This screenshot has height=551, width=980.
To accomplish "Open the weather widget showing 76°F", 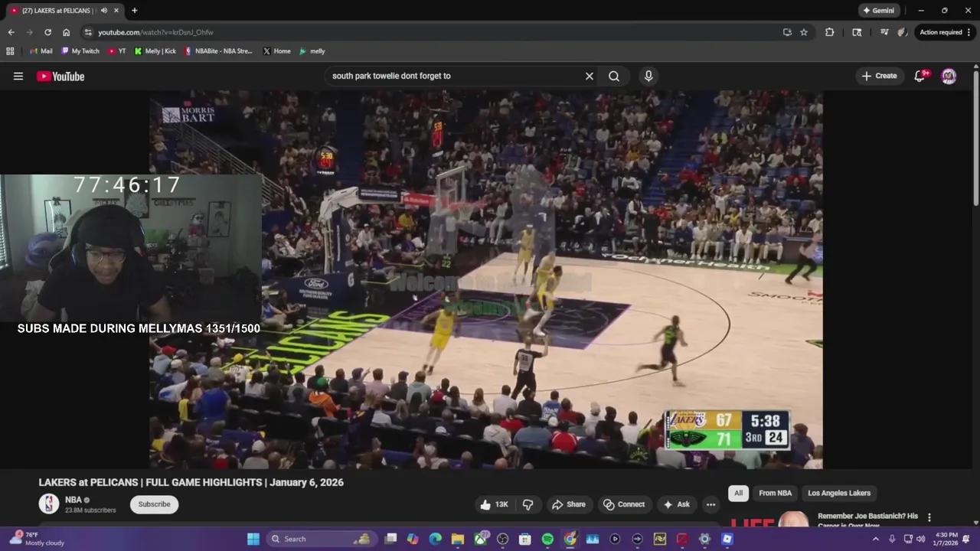I will pyautogui.click(x=37, y=539).
